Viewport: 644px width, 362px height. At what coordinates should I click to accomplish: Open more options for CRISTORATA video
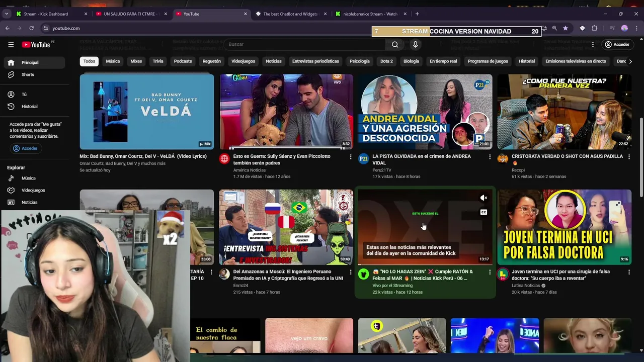pos(629,157)
